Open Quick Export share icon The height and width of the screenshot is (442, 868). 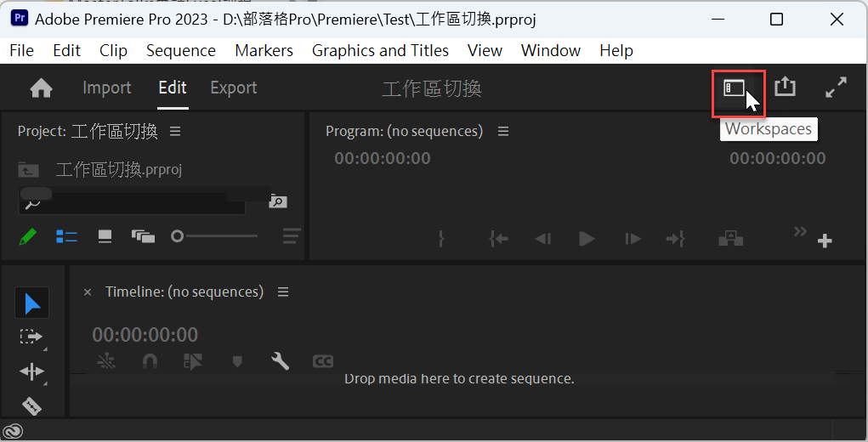(x=785, y=87)
